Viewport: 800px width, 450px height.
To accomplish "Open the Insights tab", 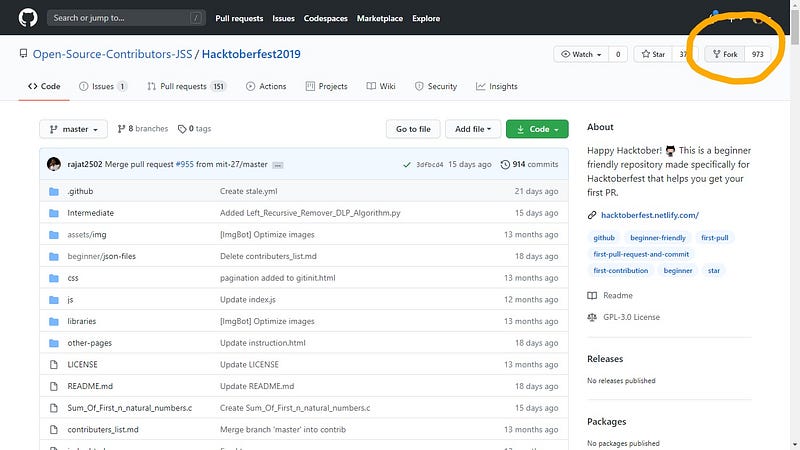I will point(496,87).
